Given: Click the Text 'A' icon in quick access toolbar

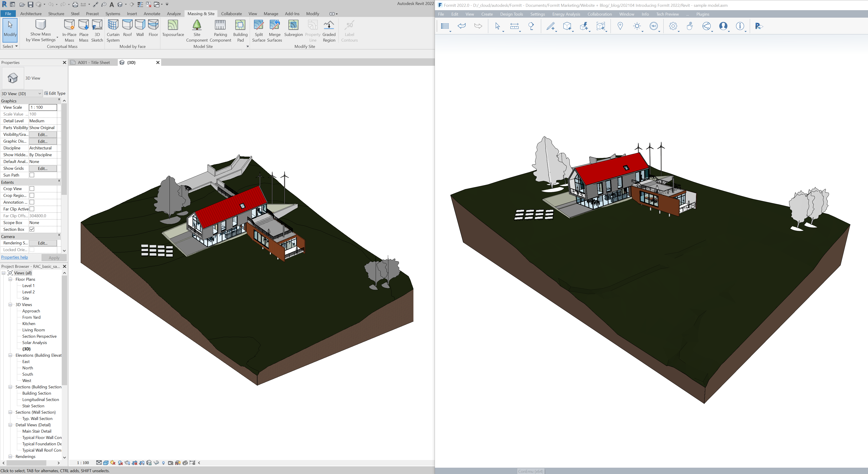Looking at the screenshot, I should tap(111, 4).
